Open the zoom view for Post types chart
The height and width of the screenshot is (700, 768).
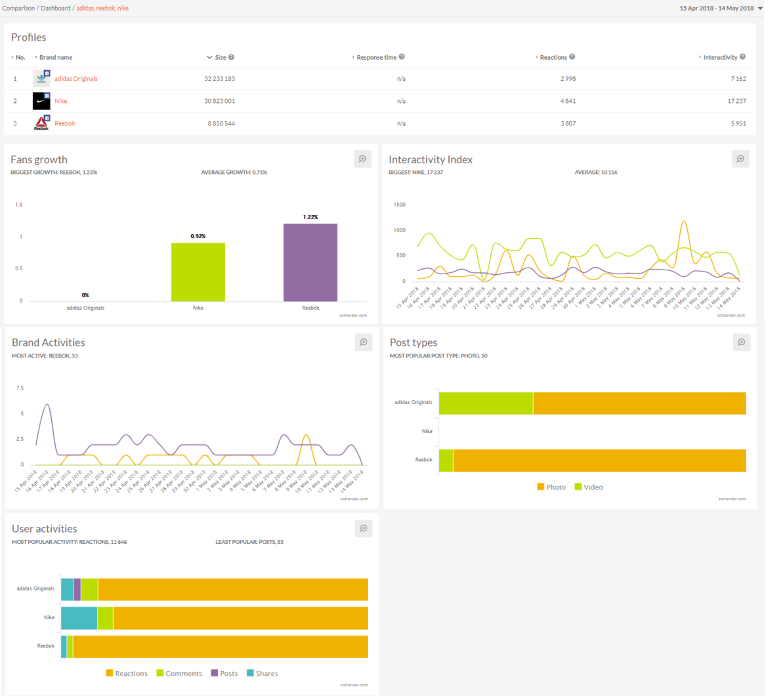[x=740, y=342]
